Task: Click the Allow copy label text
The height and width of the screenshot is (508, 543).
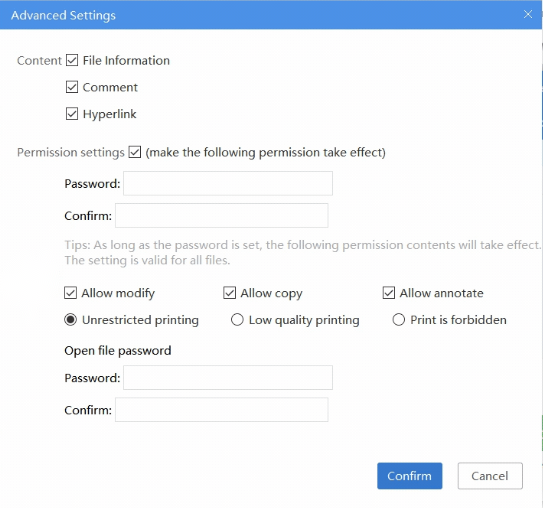Action: coord(272,293)
